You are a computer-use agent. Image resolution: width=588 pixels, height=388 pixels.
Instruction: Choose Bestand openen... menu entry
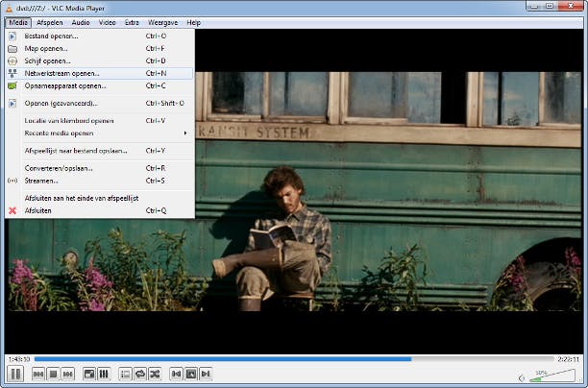pos(100,36)
